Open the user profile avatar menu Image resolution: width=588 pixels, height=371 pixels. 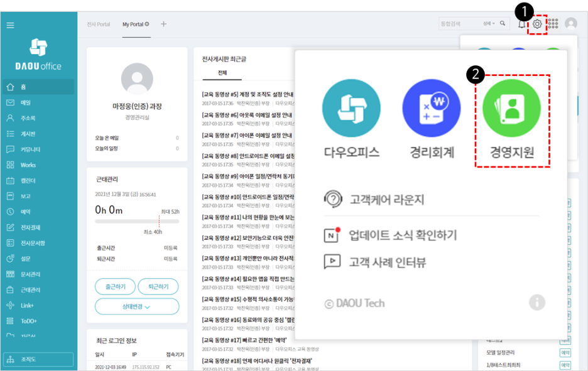click(x=571, y=24)
